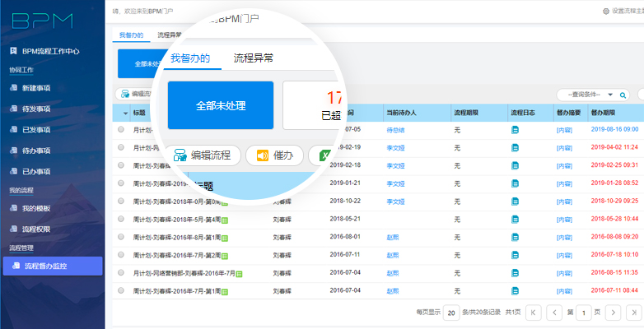Open 新建事项 in the sidebar

[x=36, y=87]
